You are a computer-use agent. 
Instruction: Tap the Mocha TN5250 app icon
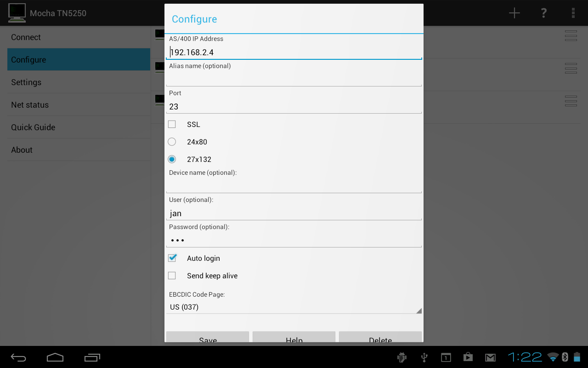point(17,13)
